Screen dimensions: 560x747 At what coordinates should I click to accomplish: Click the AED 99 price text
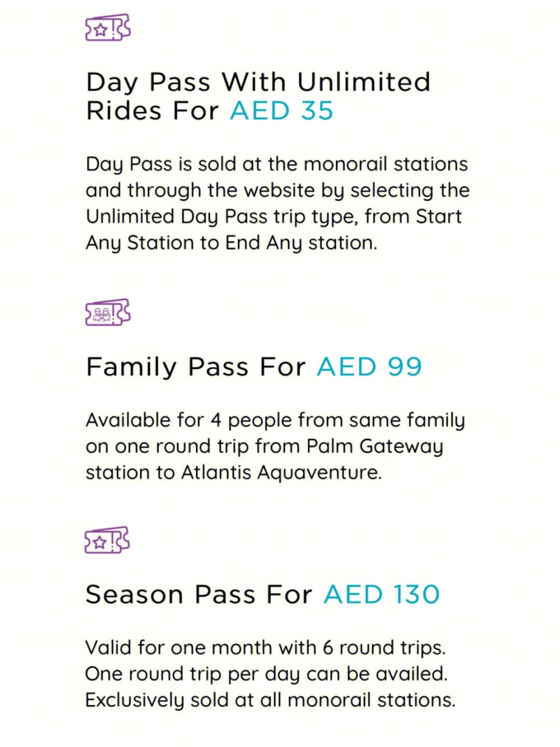[369, 367]
